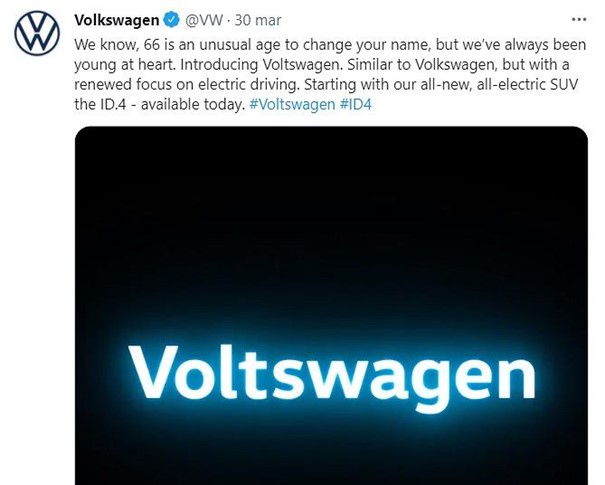
Task: Select the tweet text starting 'We know, 66'
Action: point(330,74)
